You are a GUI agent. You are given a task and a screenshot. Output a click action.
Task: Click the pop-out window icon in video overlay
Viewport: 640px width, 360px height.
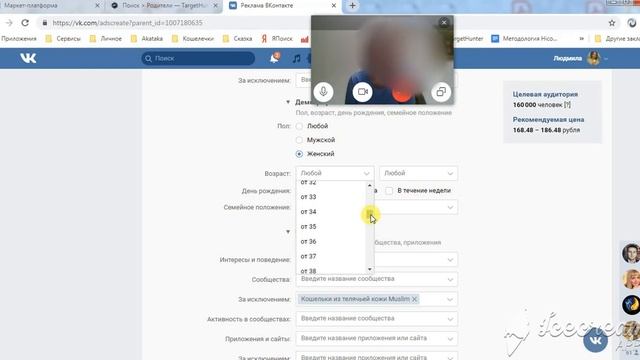click(441, 91)
